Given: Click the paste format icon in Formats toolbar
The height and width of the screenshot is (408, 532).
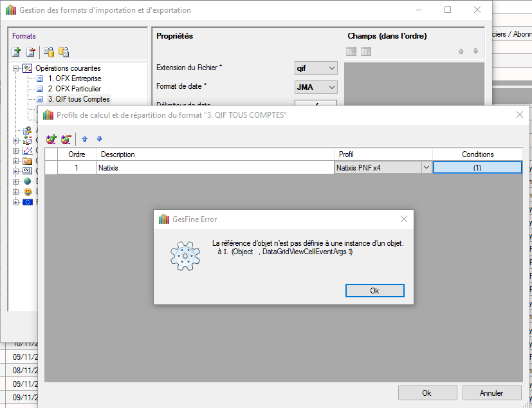Looking at the screenshot, I should pyautogui.click(x=63, y=52).
